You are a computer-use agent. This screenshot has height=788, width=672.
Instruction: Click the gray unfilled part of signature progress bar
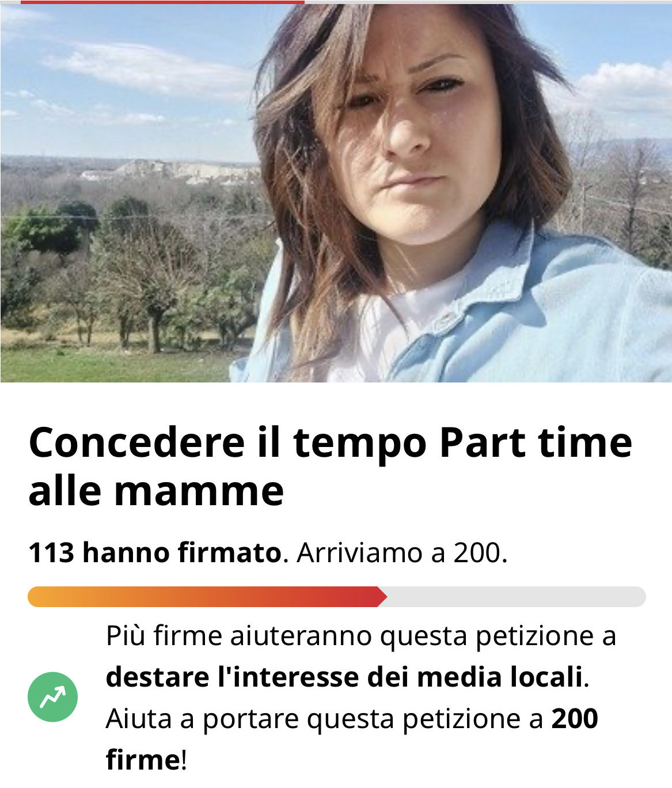click(517, 597)
